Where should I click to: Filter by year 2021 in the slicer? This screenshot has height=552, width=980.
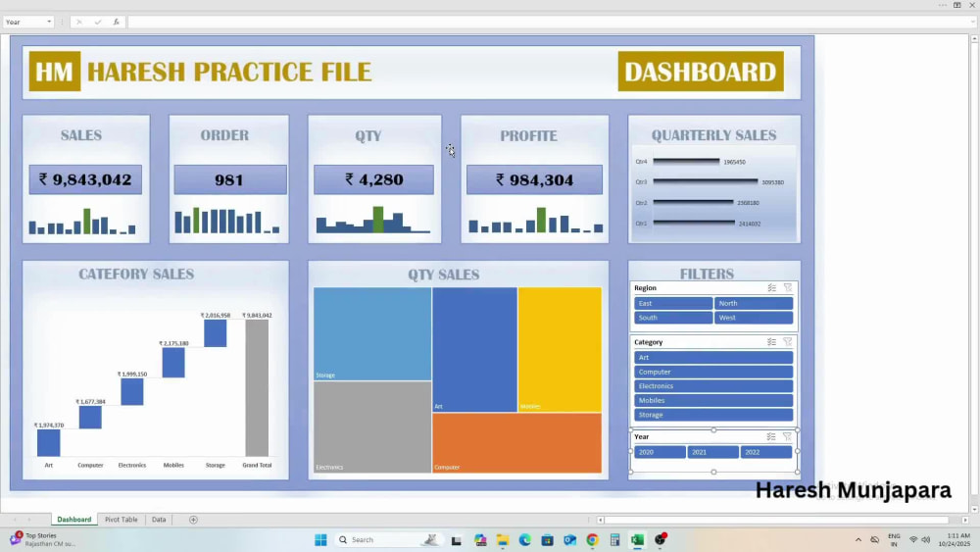tap(713, 452)
